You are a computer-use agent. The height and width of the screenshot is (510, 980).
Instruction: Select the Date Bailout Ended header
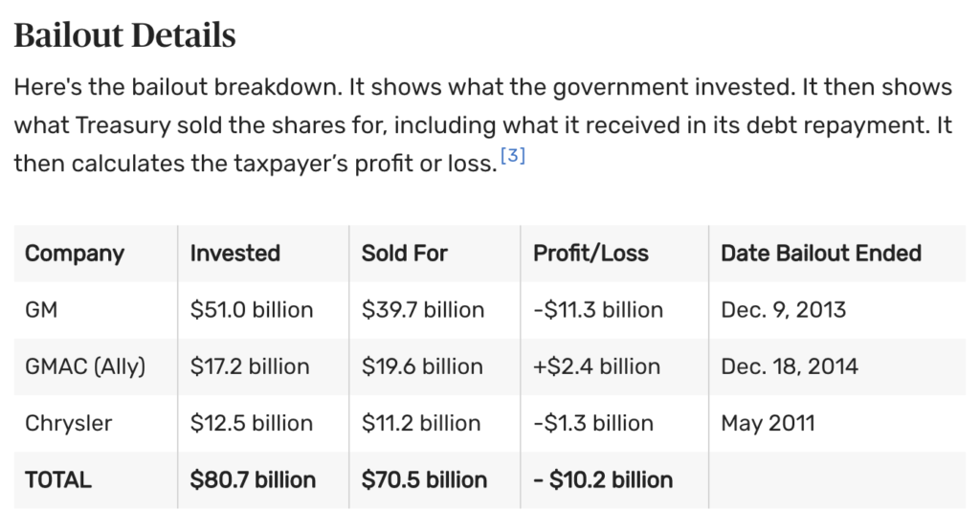tap(820, 254)
